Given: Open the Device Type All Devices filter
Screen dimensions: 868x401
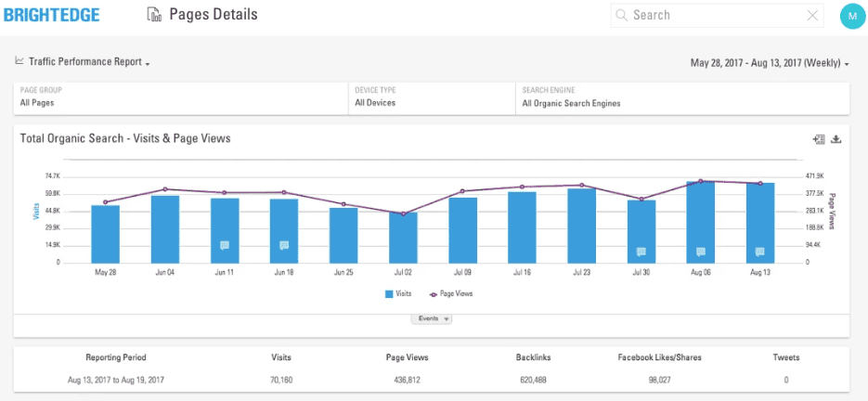Looking at the screenshot, I should pyautogui.click(x=432, y=97).
